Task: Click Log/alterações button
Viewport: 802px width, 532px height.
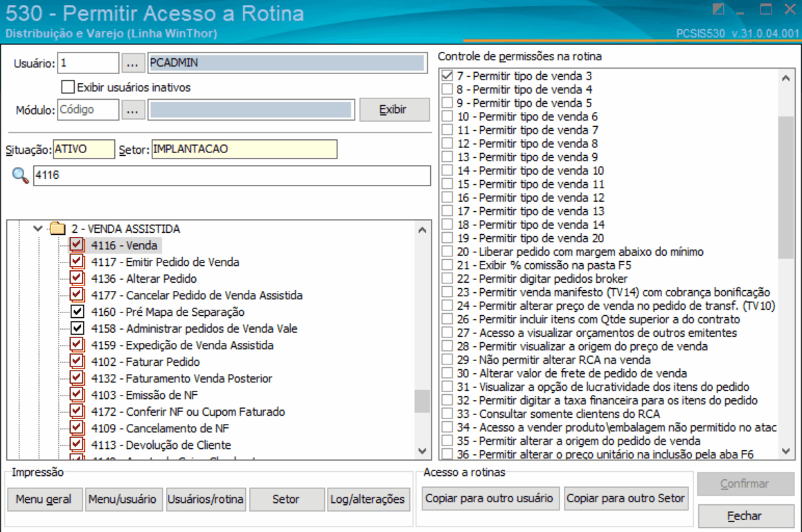Action: (368, 499)
